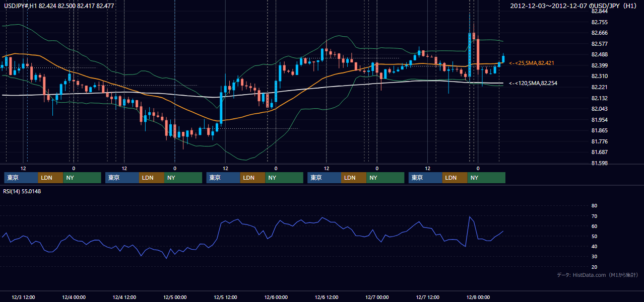
Task: Click price axis label 81.687
Action: pos(599,152)
